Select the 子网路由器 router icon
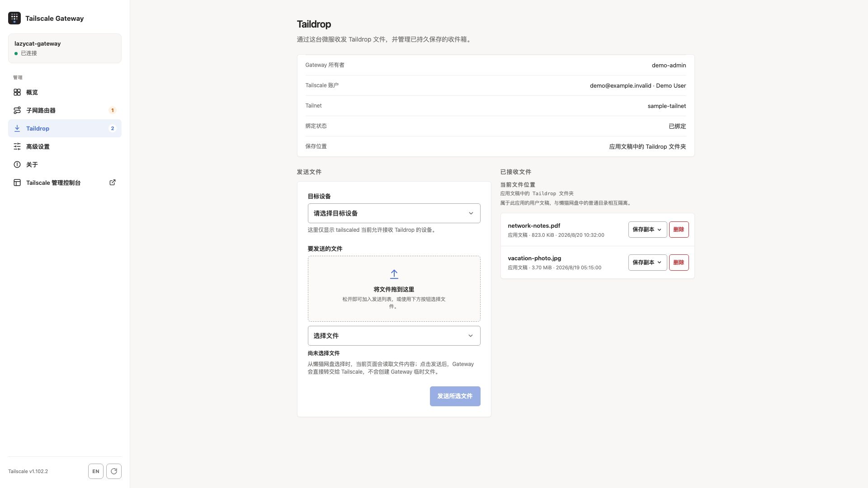 [17, 110]
